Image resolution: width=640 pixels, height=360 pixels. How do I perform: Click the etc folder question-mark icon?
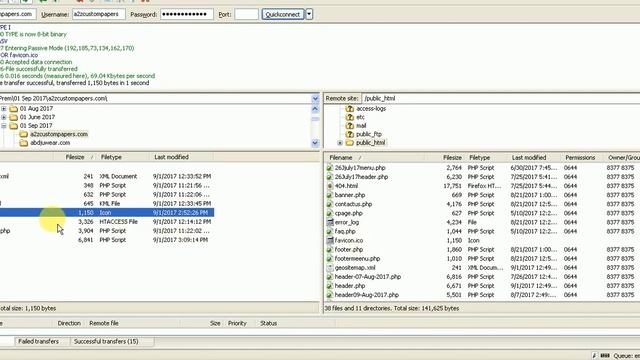click(x=349, y=117)
